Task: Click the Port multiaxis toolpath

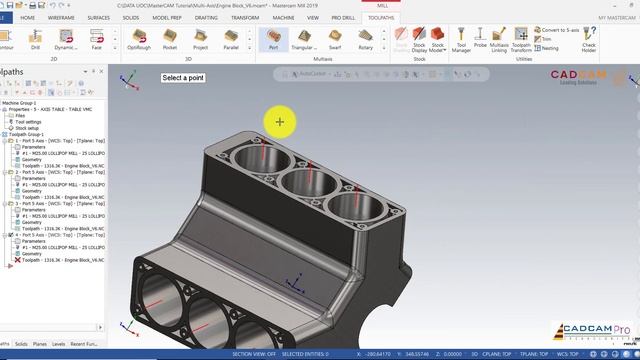Action: tap(273, 40)
